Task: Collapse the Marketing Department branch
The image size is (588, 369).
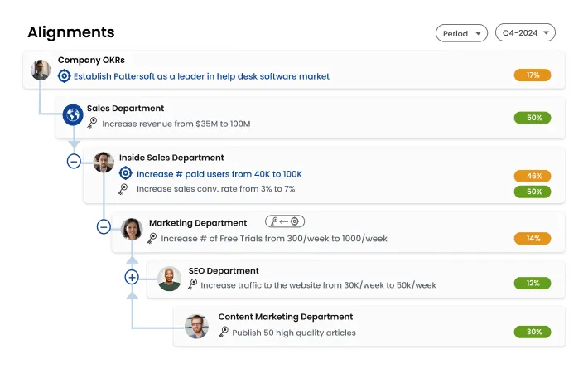Action: click(104, 226)
